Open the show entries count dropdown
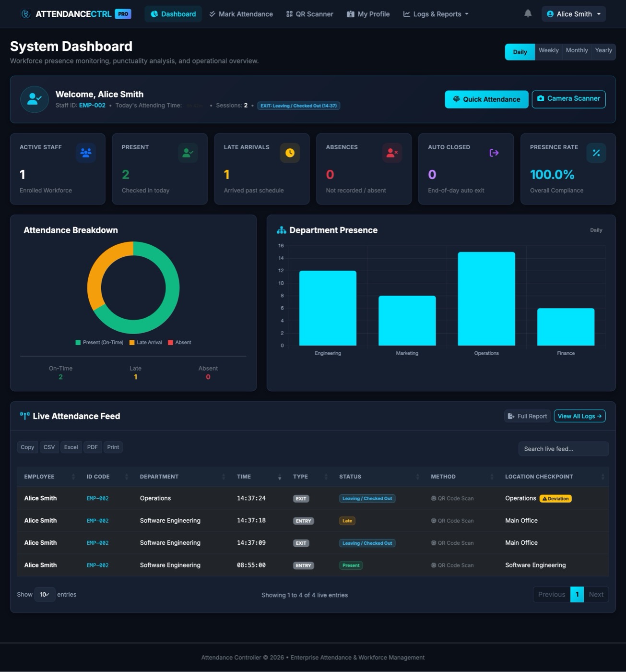 tap(45, 594)
